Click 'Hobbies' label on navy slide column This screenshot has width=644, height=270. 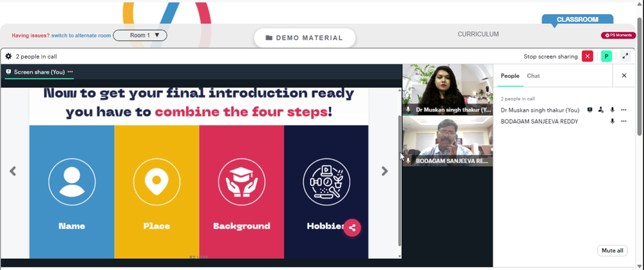326,226
